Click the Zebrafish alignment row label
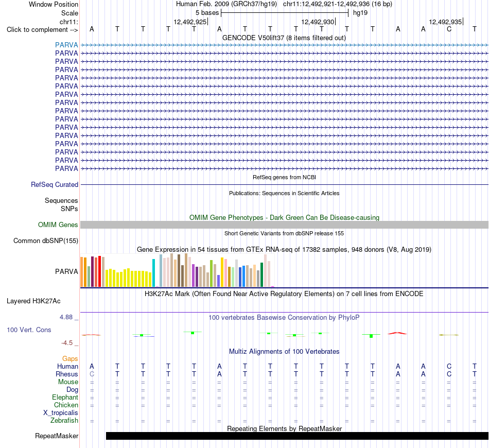The width and height of the screenshot is (489, 448). [x=64, y=421]
